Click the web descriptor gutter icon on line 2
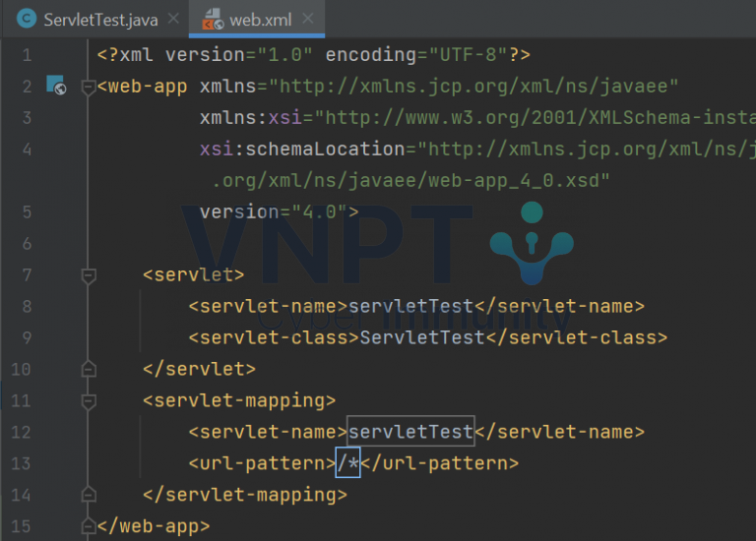This screenshot has width=756, height=541. pos(56,86)
